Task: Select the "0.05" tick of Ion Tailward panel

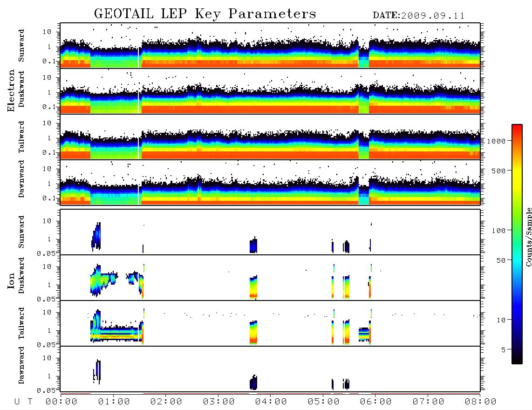Action: [46, 344]
